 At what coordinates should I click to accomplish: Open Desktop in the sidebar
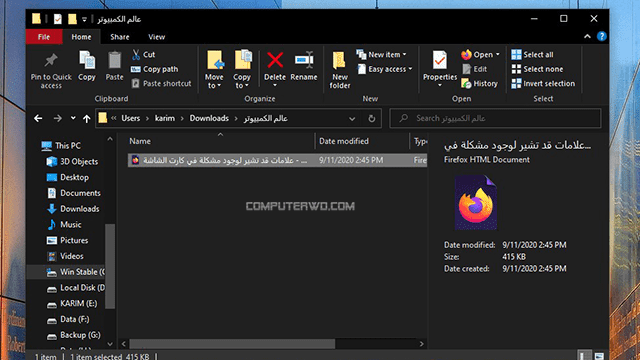tap(68, 177)
